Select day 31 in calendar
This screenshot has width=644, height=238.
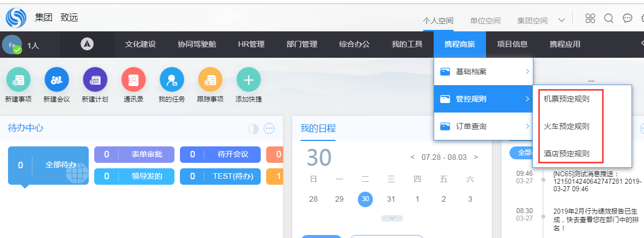tap(391, 199)
